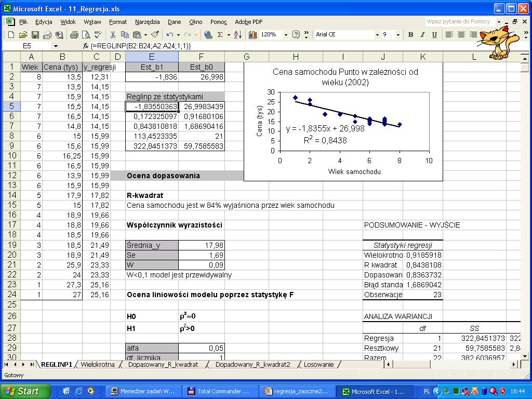Switch to the regresja_zaoczne2 taskbar window
This screenshot has width=532, height=399.
[297, 391]
